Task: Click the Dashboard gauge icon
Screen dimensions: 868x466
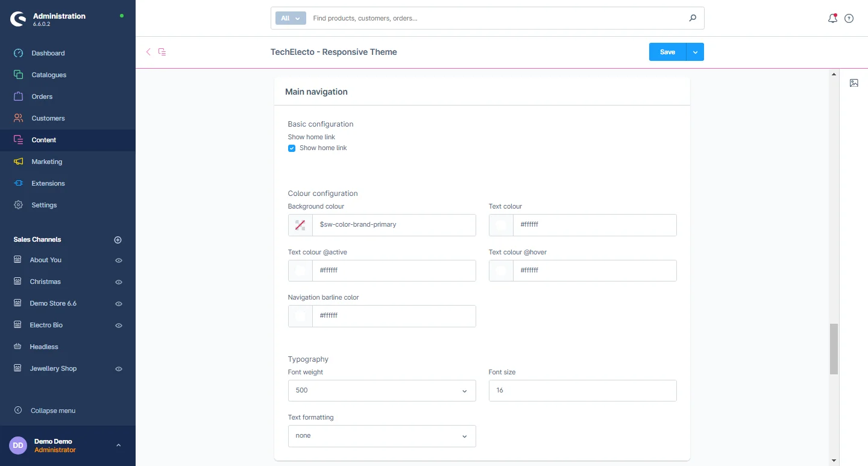Action: pyautogui.click(x=19, y=53)
